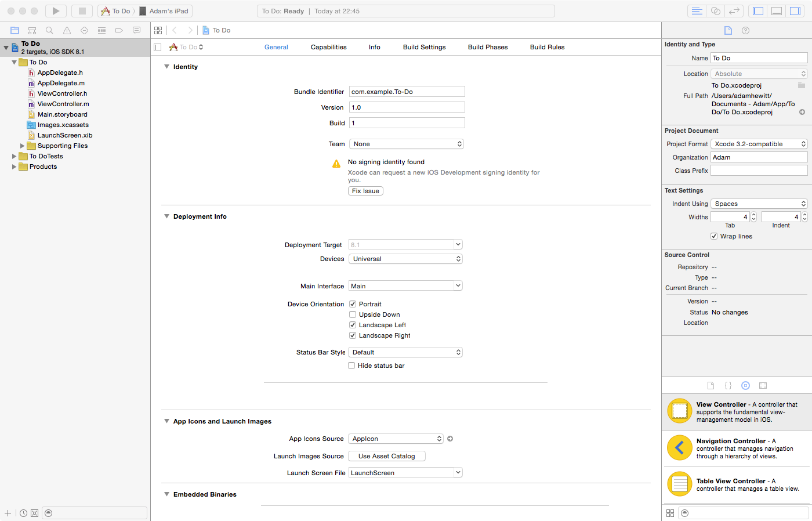This screenshot has width=812, height=521.
Task: Click the Run (play) button
Action: click(x=56, y=11)
